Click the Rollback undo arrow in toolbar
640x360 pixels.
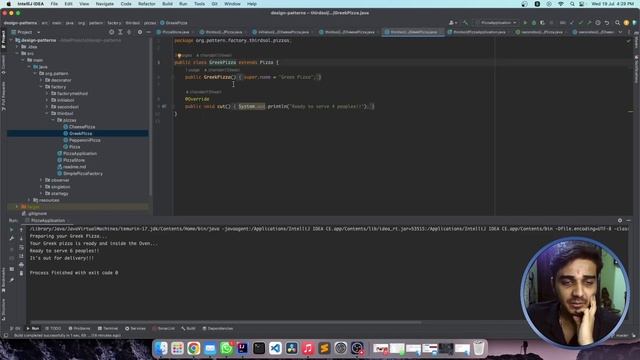point(607,23)
